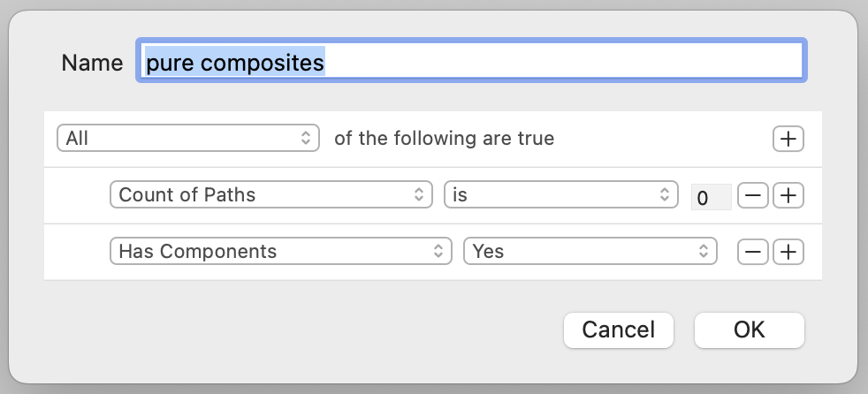
Task: Click the chevron arrows on the 'is' popup
Action: tap(664, 195)
